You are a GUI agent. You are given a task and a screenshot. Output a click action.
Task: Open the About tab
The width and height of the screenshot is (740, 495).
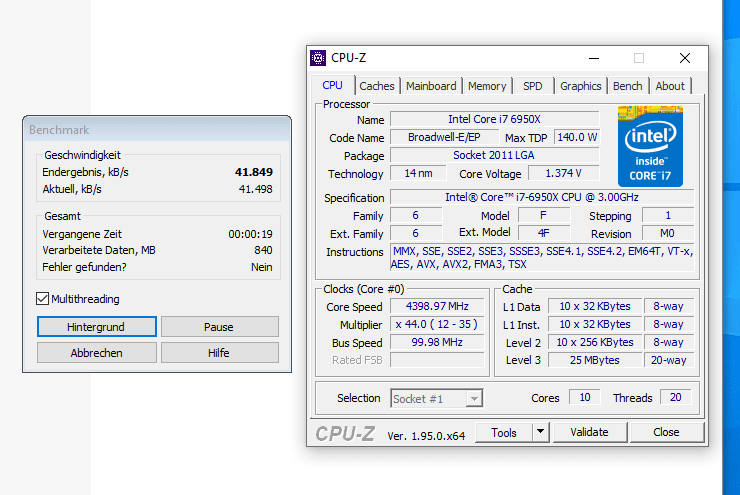coord(670,86)
